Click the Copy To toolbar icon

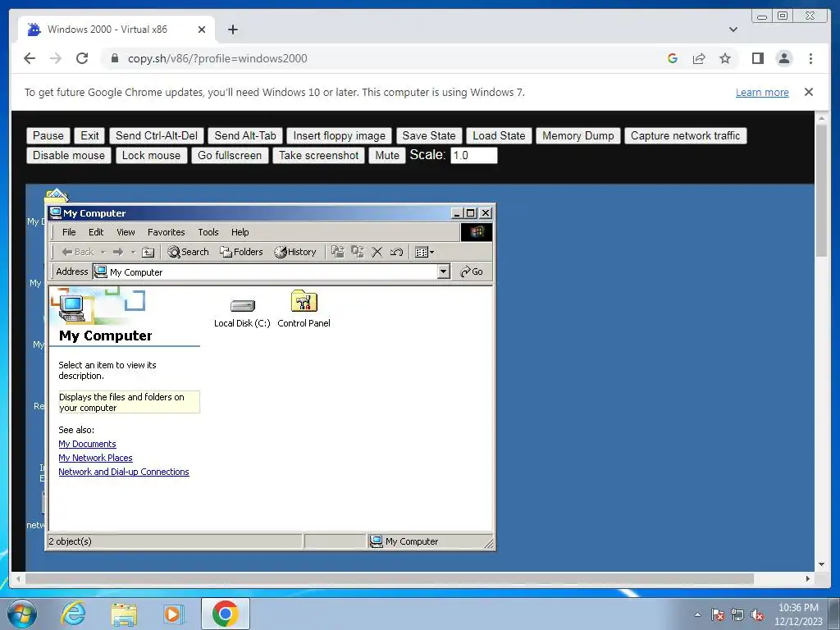358,252
